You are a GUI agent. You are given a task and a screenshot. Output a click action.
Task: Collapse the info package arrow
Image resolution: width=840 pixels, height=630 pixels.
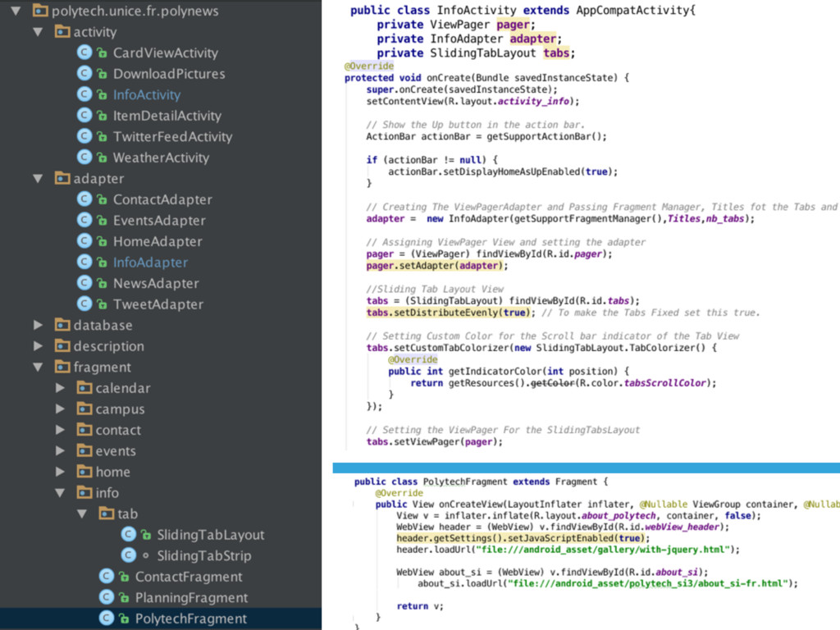tap(60, 493)
